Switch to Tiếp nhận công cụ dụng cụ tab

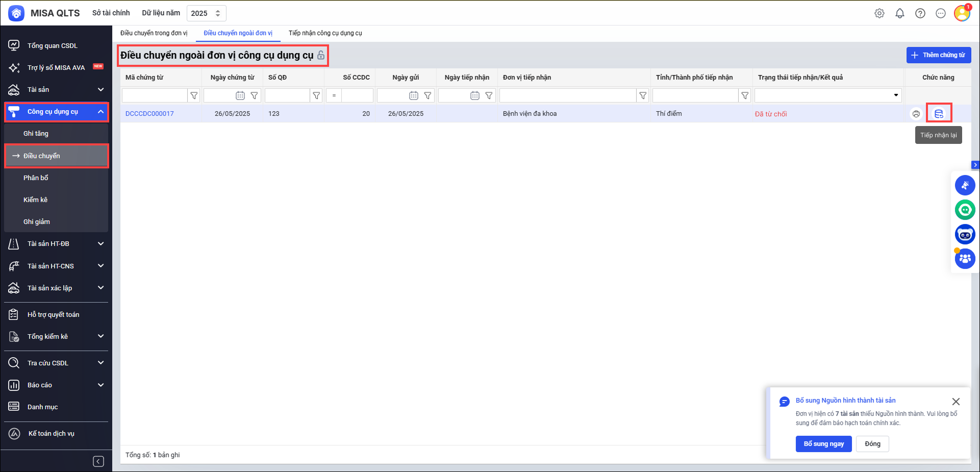[x=325, y=33]
